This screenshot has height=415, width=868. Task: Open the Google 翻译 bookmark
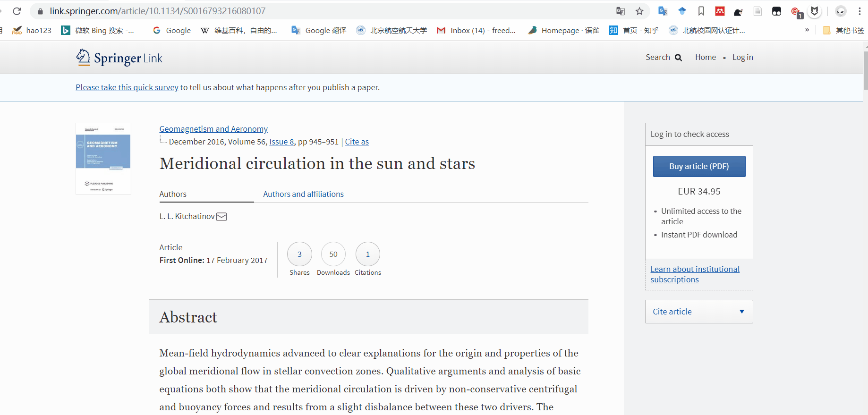click(x=319, y=30)
